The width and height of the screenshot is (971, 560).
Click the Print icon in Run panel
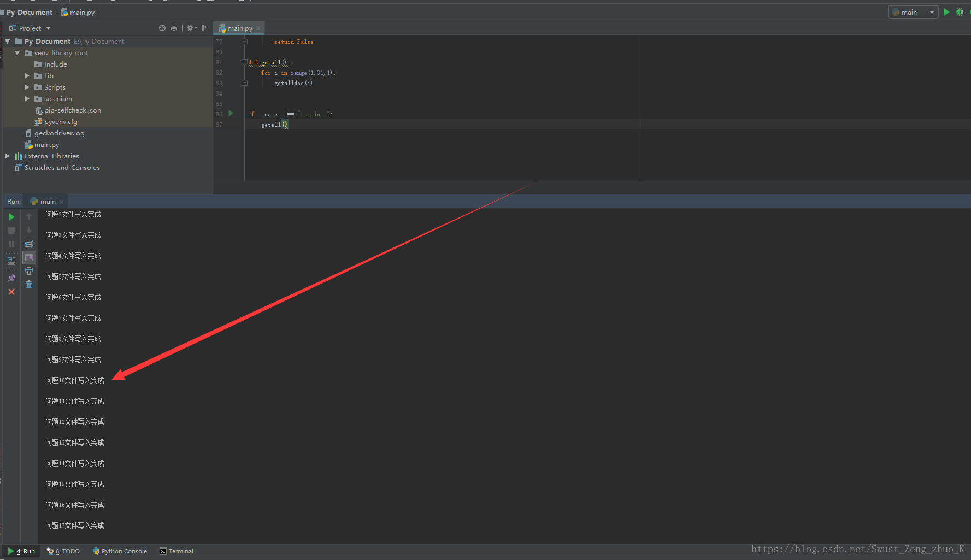[x=29, y=271]
